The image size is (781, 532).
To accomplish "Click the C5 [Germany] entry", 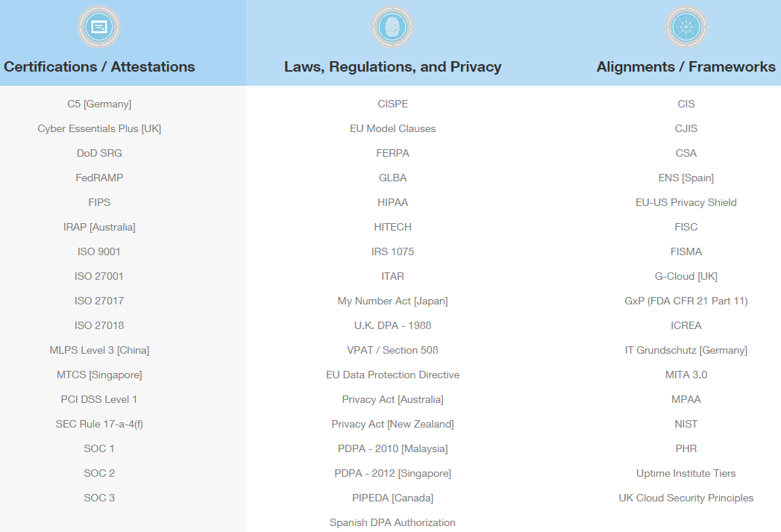I will click(99, 104).
